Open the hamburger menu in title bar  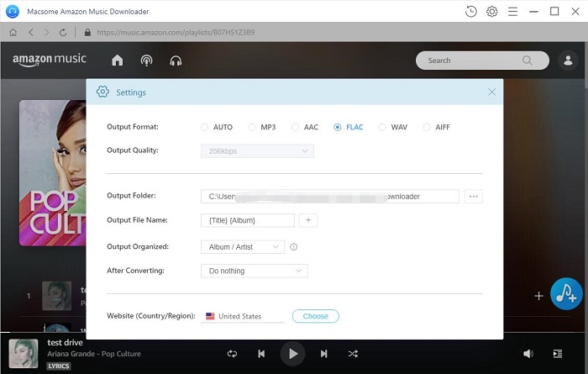click(512, 12)
